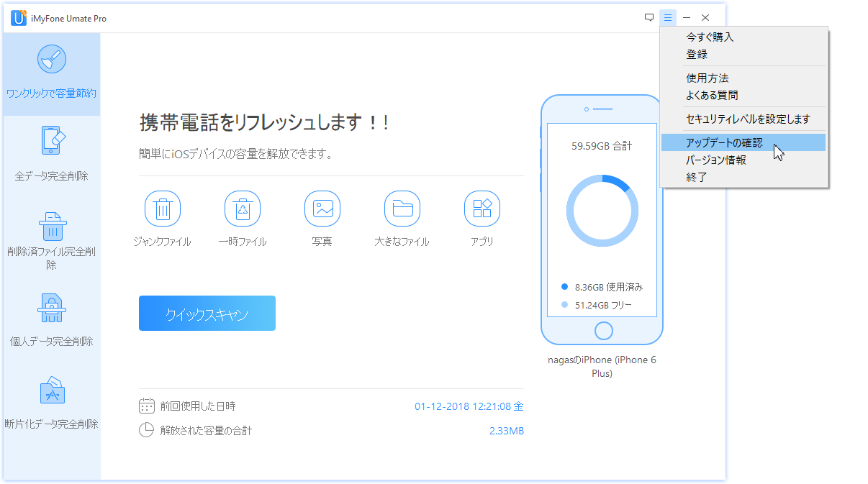Image resolution: width=868 pixels, height=484 pixels.
Task: Click the 01-12-2018 12:21:08 金 date text
Action: point(469,407)
